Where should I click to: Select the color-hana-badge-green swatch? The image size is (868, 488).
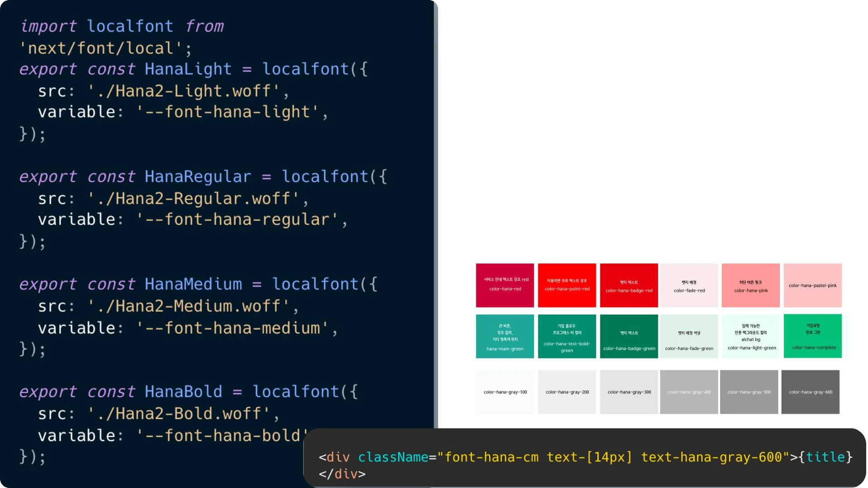629,336
